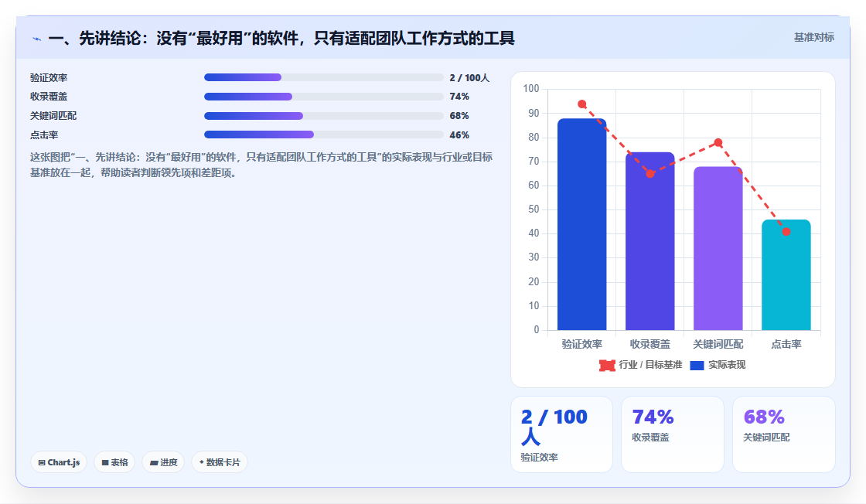Image resolution: width=866 pixels, height=504 pixels.
Task: Click the red legend swatch for 行业 / 目标基准
Action: (x=607, y=366)
